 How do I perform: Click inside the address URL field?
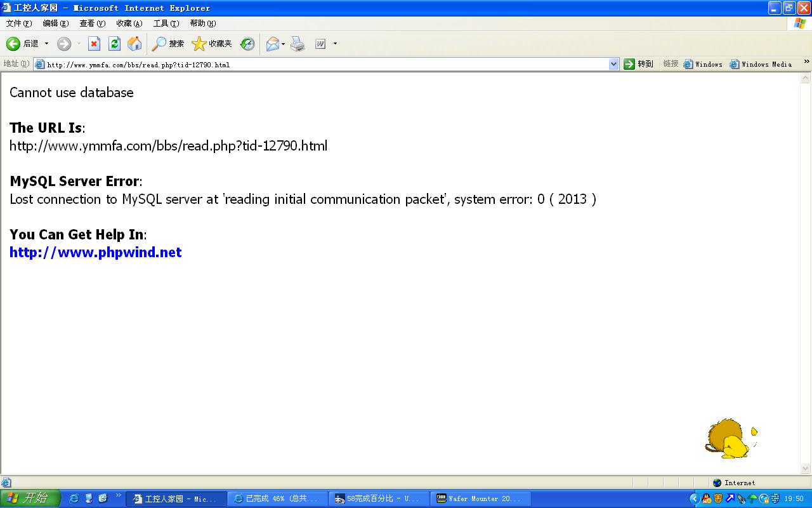click(x=317, y=64)
